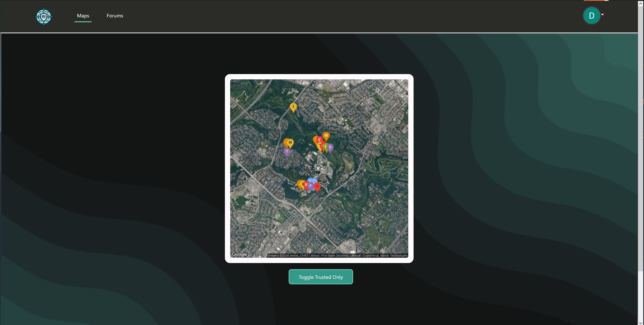This screenshot has height=325, width=644.
Task: Toggle Trusted Only markers filter
Action: click(x=321, y=277)
